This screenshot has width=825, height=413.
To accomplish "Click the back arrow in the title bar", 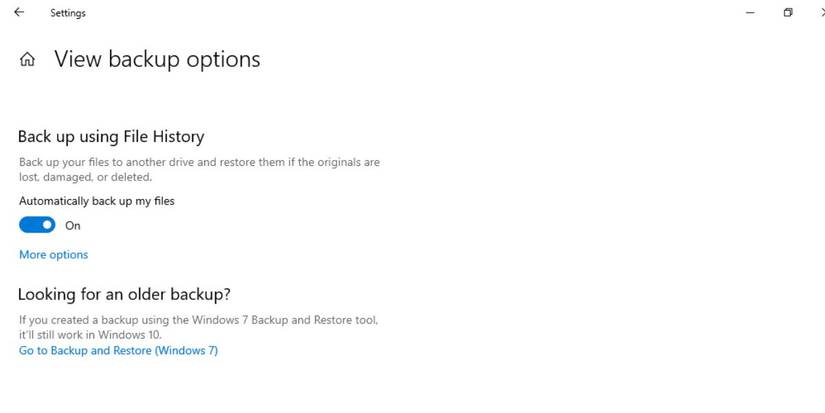I will pyautogui.click(x=19, y=13).
